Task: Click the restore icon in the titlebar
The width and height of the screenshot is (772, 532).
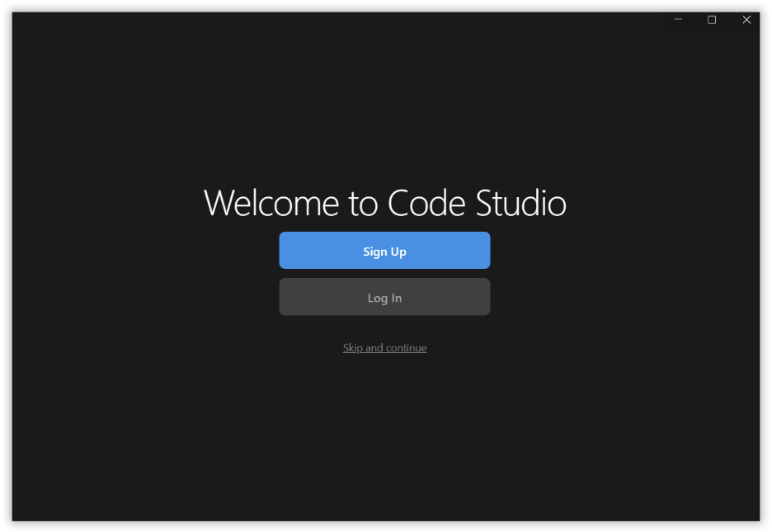Action: point(712,20)
